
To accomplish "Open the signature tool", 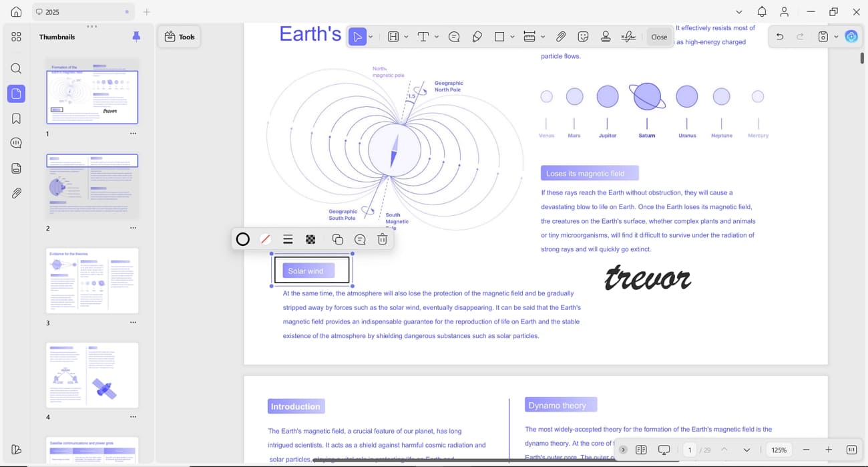I will click(x=628, y=37).
